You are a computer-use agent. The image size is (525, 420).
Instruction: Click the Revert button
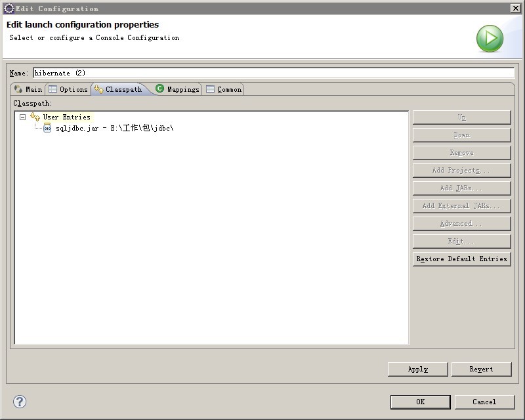click(481, 369)
